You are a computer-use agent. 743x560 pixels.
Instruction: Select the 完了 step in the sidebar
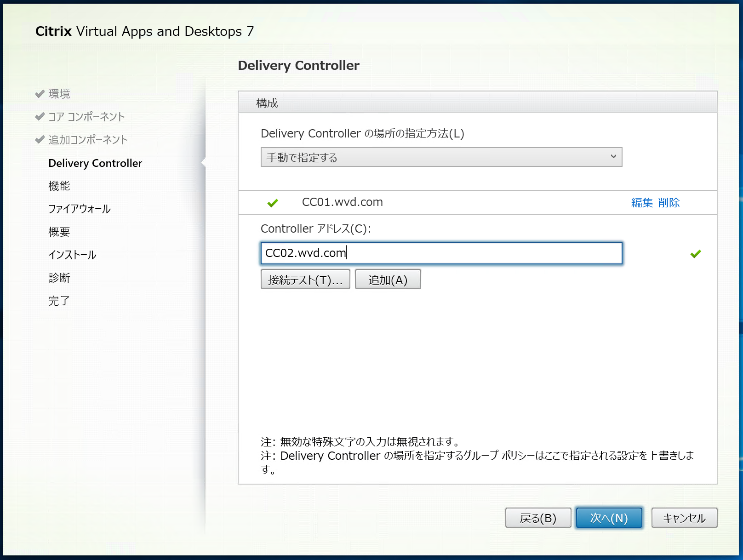click(59, 300)
